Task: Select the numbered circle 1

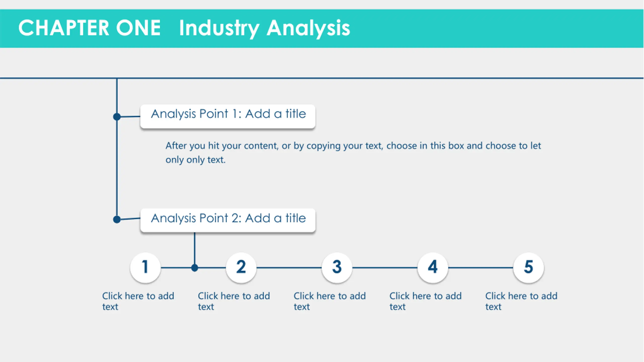Action: click(145, 267)
